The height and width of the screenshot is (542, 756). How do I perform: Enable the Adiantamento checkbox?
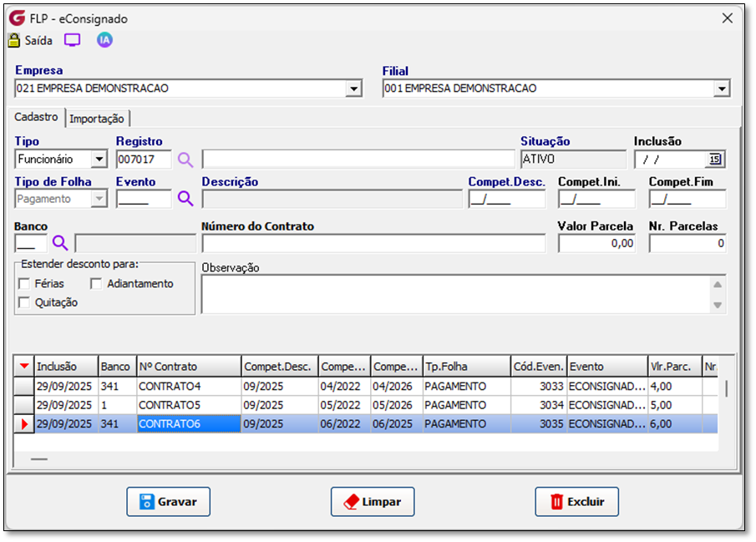point(96,284)
